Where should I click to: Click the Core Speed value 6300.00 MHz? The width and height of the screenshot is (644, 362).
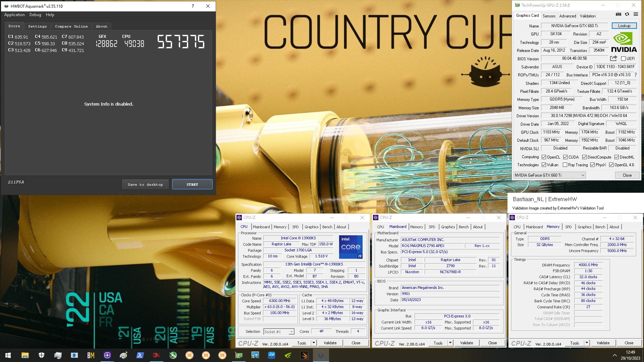(x=280, y=301)
